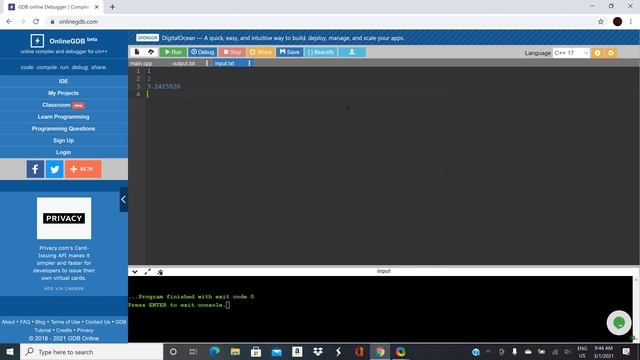Viewport: 640px width, 360px height.
Task: Click the onlinegdb.com address bar
Action: coord(78,22)
